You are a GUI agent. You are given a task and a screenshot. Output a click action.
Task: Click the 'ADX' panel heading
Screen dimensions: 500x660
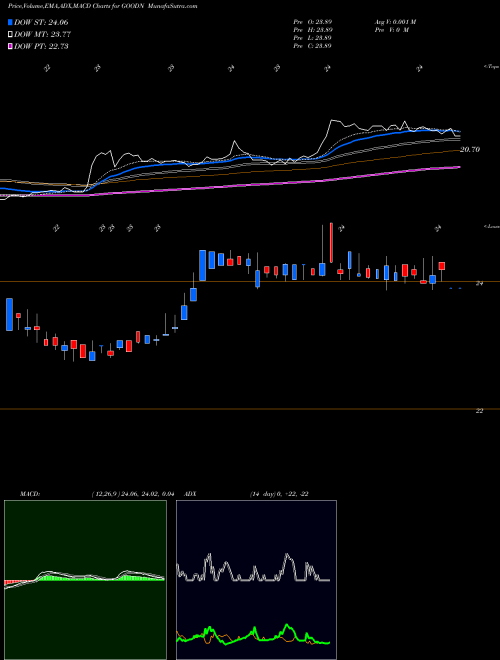190,494
